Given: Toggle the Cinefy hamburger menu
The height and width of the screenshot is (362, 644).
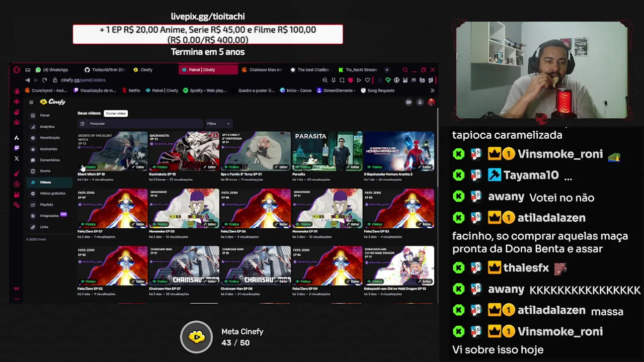Looking at the screenshot, I should click(x=31, y=102).
